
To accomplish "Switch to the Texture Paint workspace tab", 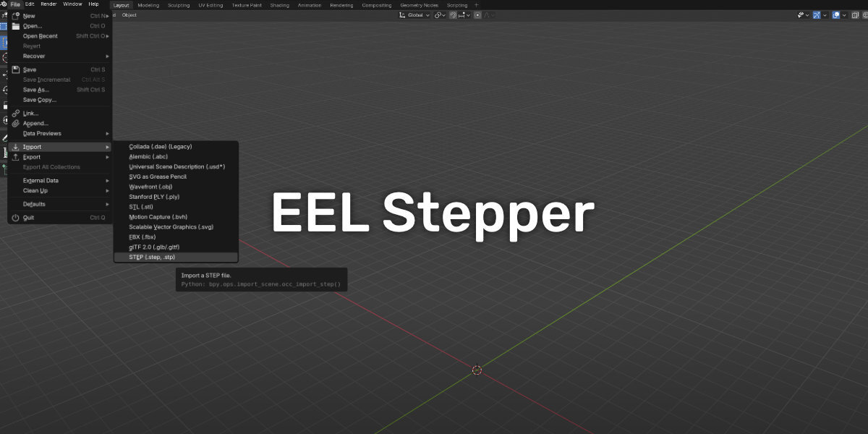I will click(247, 5).
